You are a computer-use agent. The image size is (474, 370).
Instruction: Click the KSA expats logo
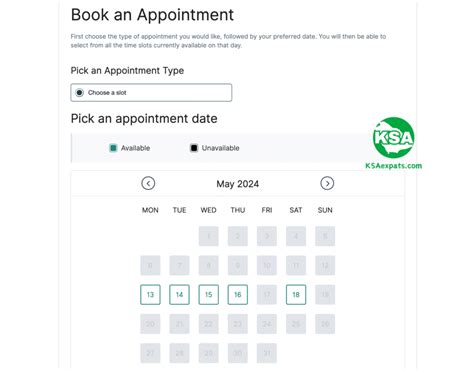394,137
